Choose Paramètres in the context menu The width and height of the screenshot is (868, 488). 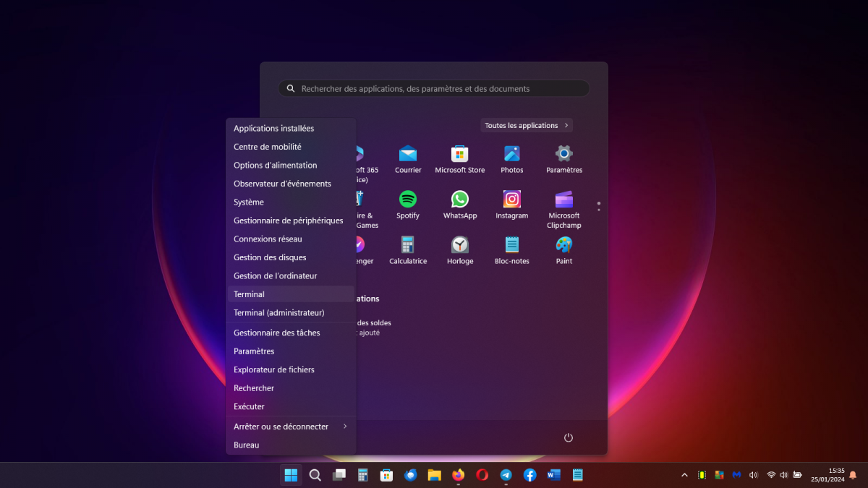[x=291, y=351]
